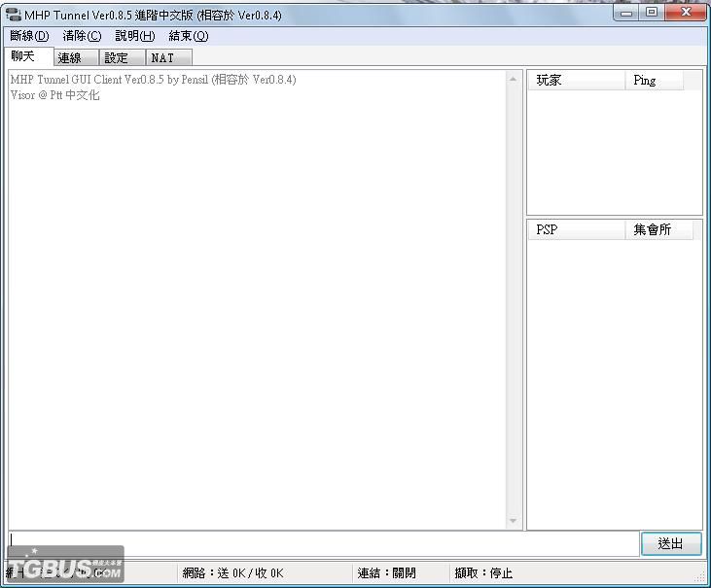Sort by the Ping column header
Image resolution: width=711 pixels, height=588 pixels.
655,80
